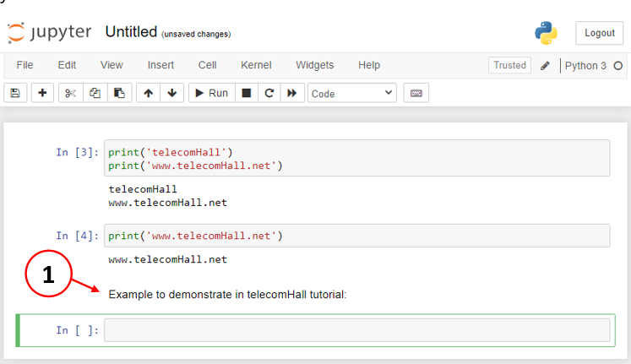Log out using the Logout button
The height and width of the screenshot is (364, 631).
599,33
